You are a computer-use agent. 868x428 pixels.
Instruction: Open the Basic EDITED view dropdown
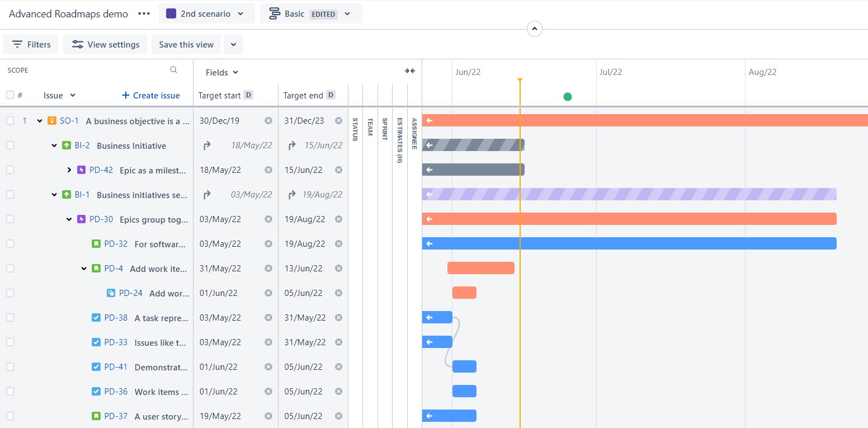(x=311, y=14)
